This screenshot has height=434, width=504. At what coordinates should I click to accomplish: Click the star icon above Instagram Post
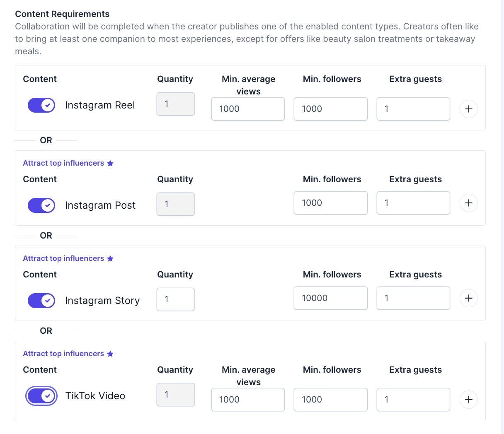[110, 163]
